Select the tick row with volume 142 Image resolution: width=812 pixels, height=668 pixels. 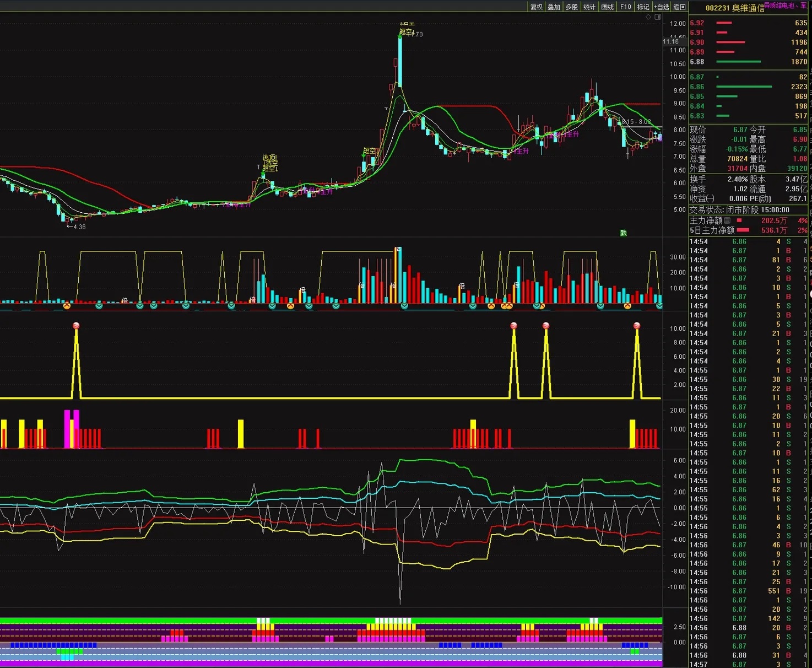coord(749,618)
